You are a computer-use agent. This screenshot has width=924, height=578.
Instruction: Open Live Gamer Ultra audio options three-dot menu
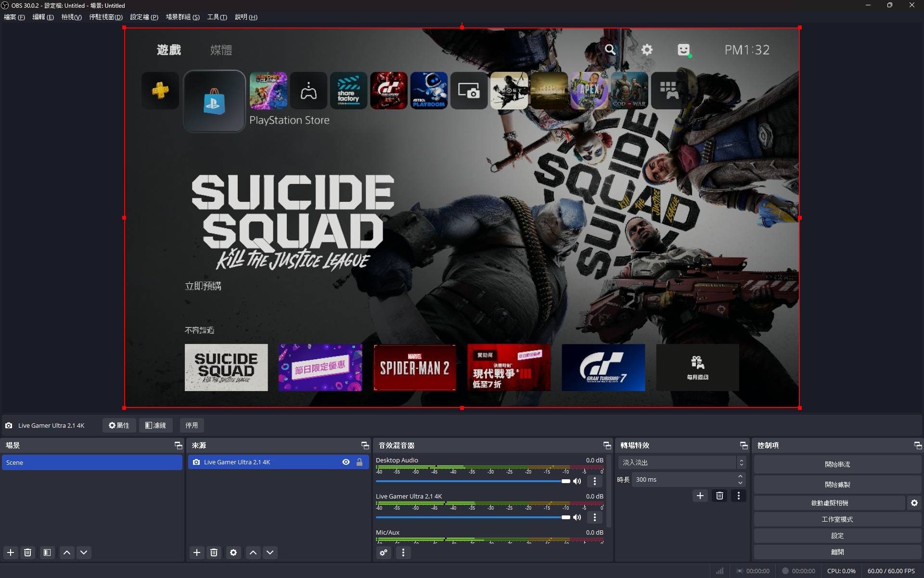click(x=595, y=517)
